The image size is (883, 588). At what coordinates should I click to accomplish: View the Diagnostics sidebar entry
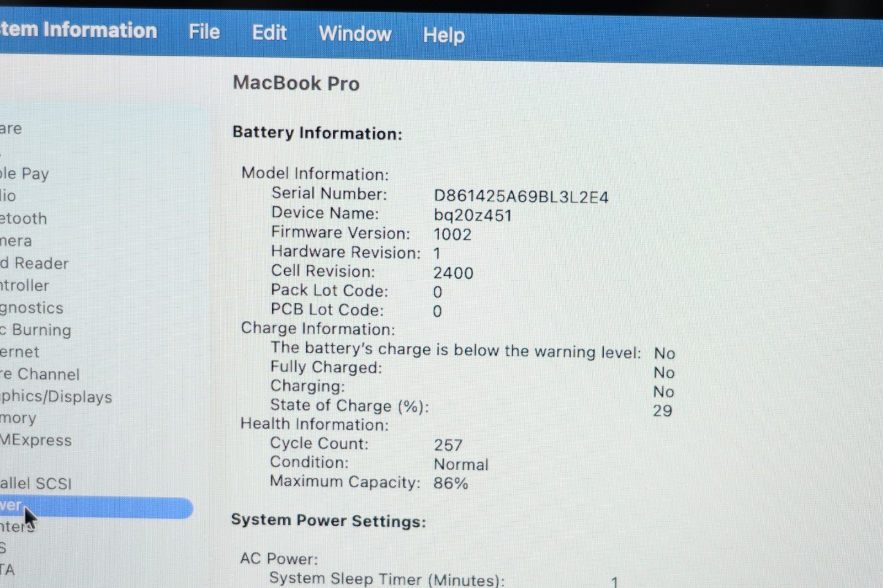coord(32,308)
